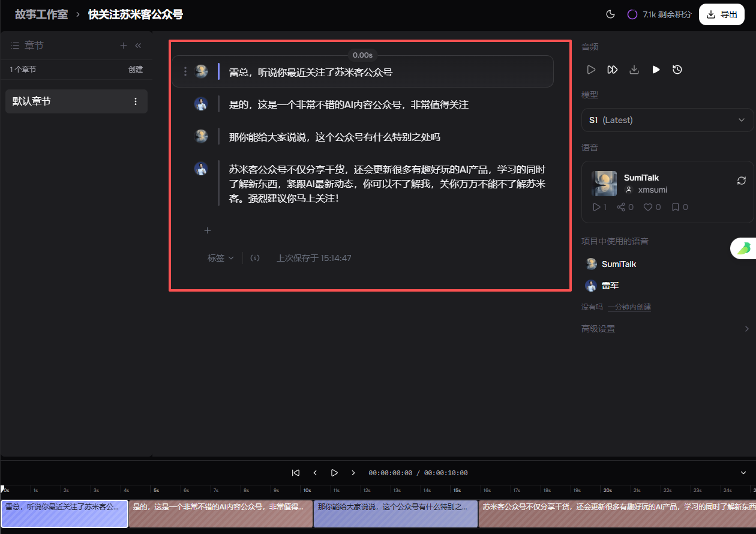
Task: Toggle dark mode with the moon icon
Action: pyautogui.click(x=611, y=14)
